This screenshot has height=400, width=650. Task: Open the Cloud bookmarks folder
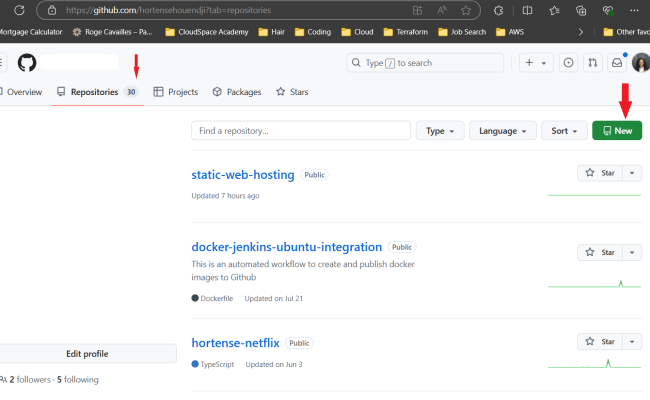coord(357,32)
